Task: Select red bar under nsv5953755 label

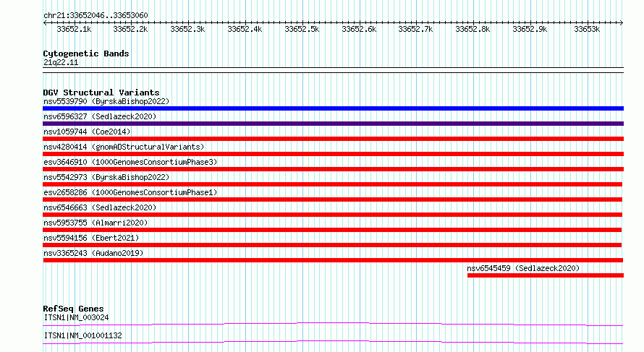Action: point(332,230)
